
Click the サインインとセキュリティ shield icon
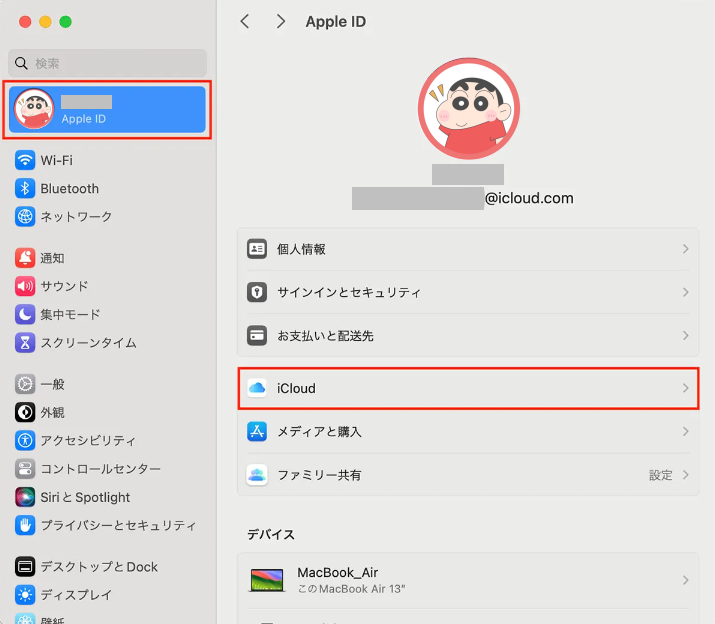point(257,292)
